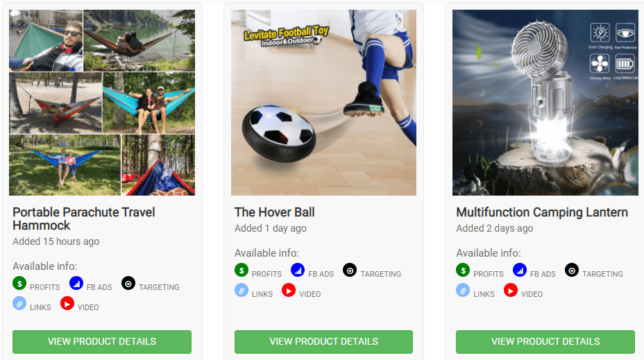The height and width of the screenshot is (360, 644).
Task: View product details for Portable Parachute Travel Hammock
Action: pos(102,341)
